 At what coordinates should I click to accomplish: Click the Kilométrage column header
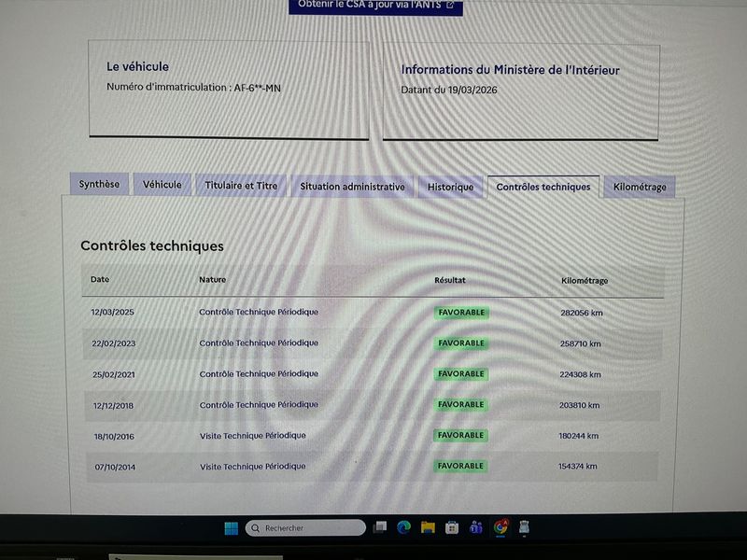point(585,281)
